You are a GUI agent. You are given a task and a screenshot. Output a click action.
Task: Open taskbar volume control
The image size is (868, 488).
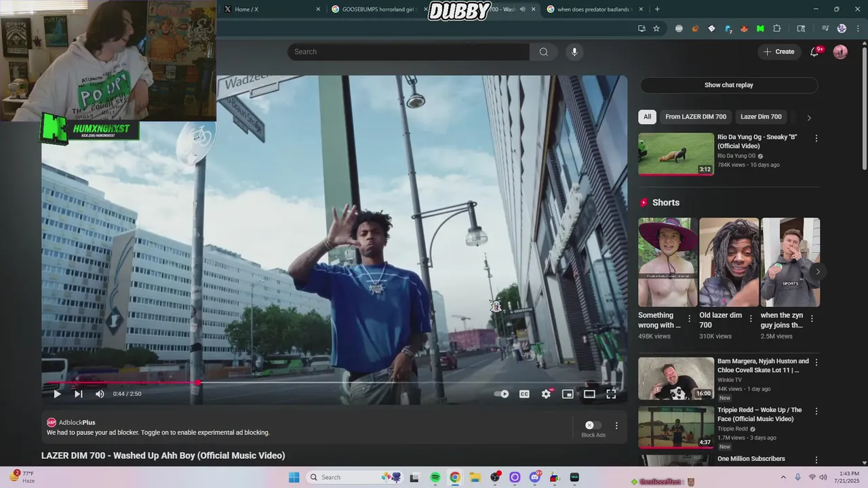pyautogui.click(x=823, y=477)
